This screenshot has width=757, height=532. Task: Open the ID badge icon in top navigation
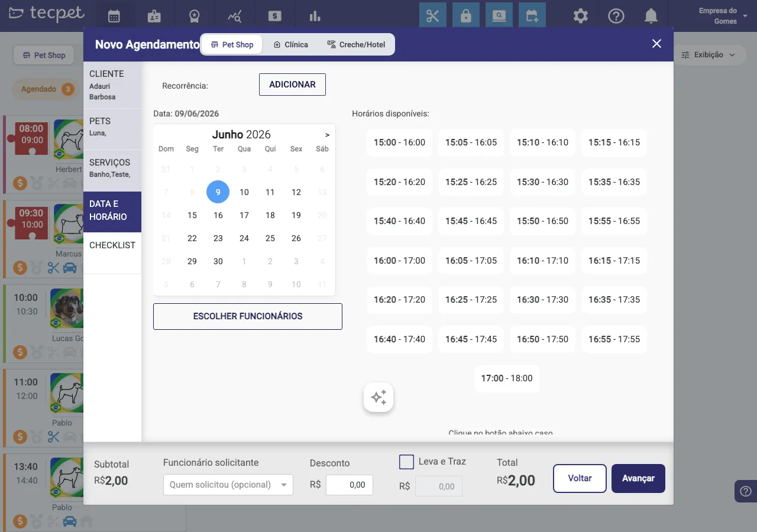[x=154, y=16]
